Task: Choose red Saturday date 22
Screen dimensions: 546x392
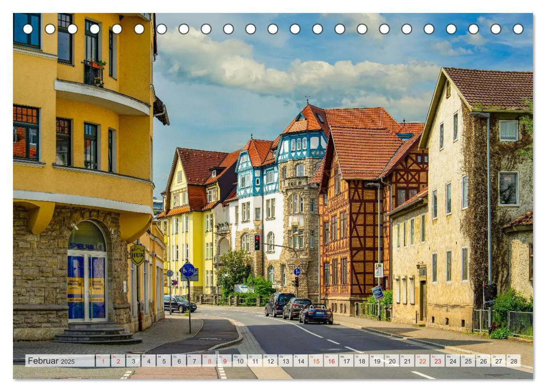Action: [x=422, y=360]
